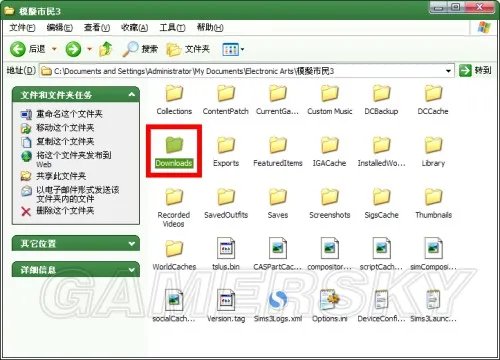
Task: Click the share this folder task
Action: coord(53,176)
